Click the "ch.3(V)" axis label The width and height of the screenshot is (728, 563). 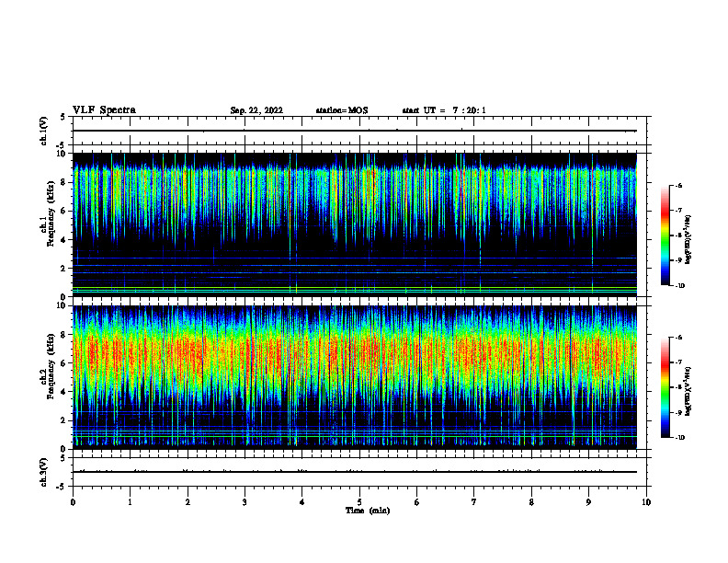[x=43, y=472]
